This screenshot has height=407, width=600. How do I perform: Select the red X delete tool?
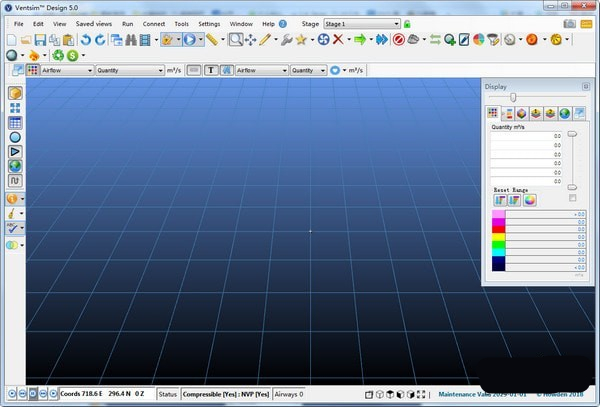pos(340,40)
